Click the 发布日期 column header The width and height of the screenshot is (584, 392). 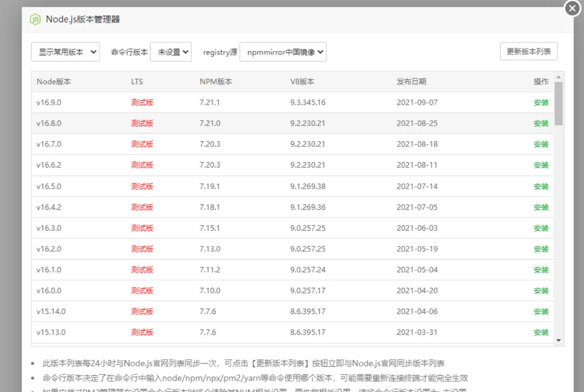(411, 82)
